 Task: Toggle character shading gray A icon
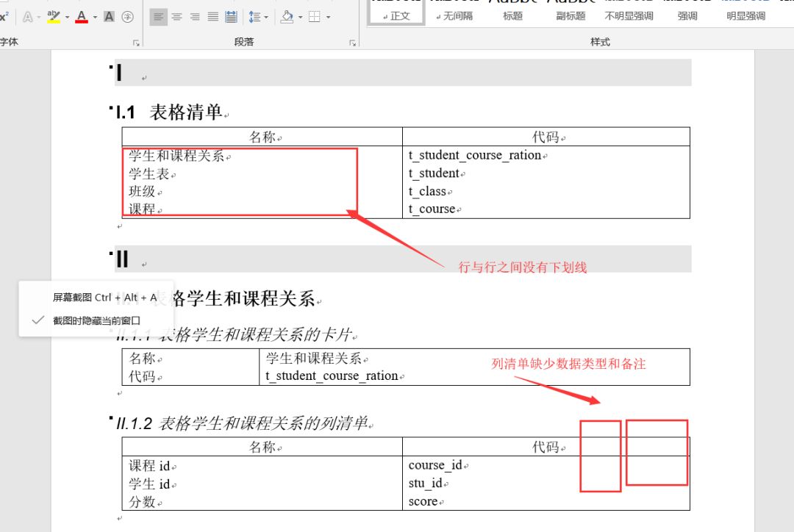(x=109, y=17)
